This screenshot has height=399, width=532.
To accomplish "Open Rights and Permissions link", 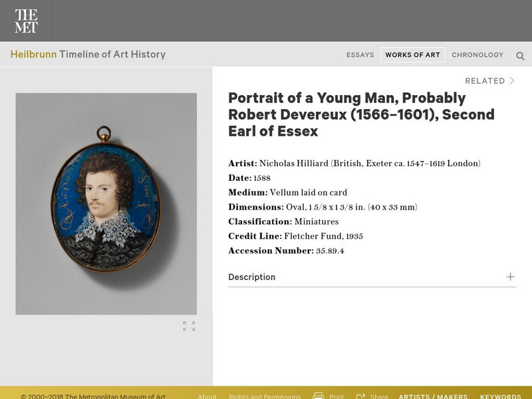I will click(x=265, y=396).
